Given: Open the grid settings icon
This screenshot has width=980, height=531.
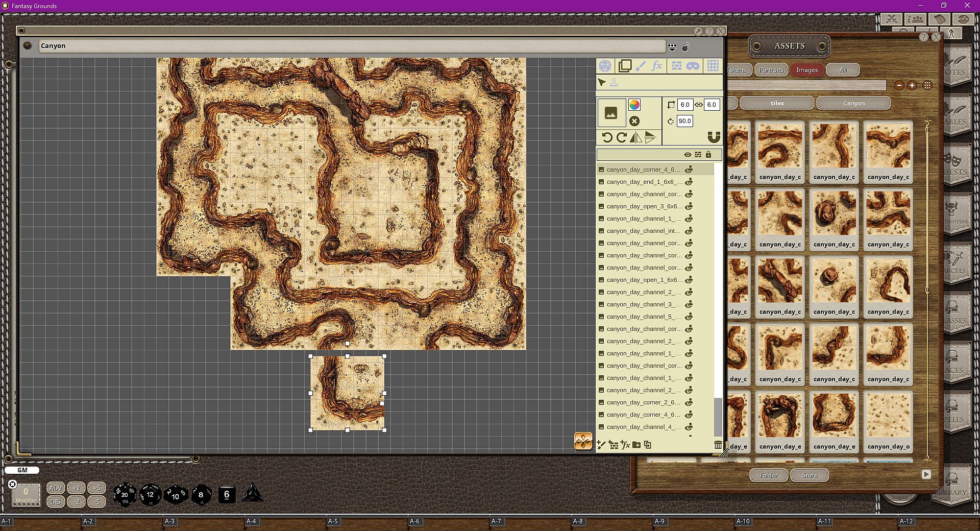Looking at the screenshot, I should (x=713, y=66).
